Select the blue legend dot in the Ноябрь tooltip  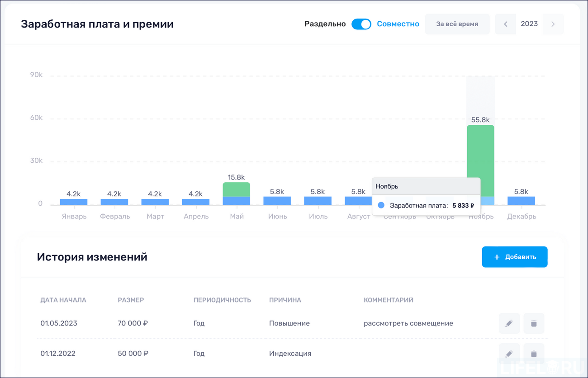(x=380, y=204)
